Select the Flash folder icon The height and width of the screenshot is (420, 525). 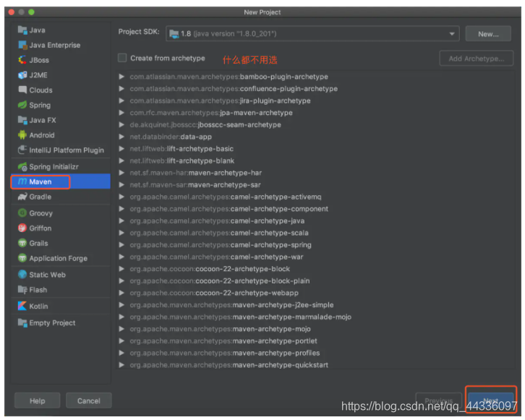(22, 289)
